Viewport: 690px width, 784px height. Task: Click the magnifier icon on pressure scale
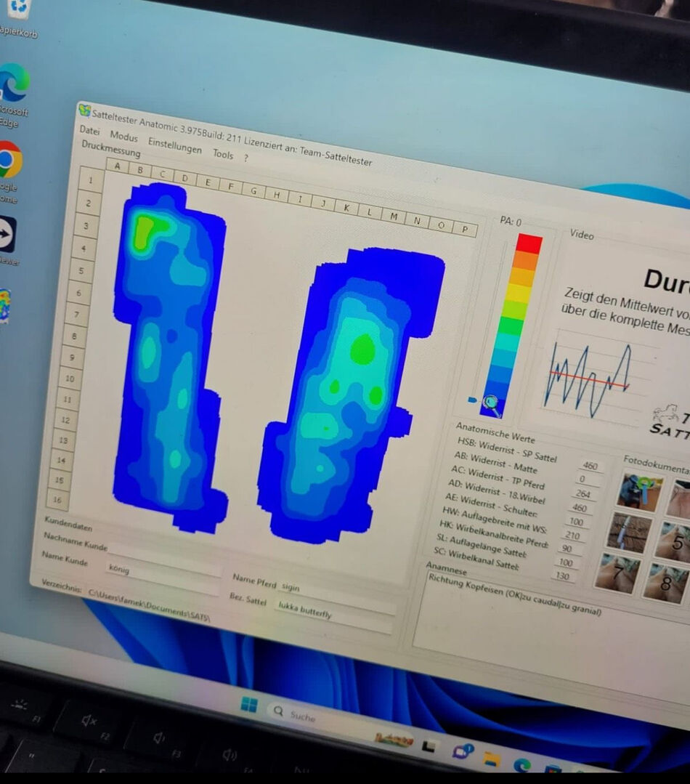tap(492, 405)
